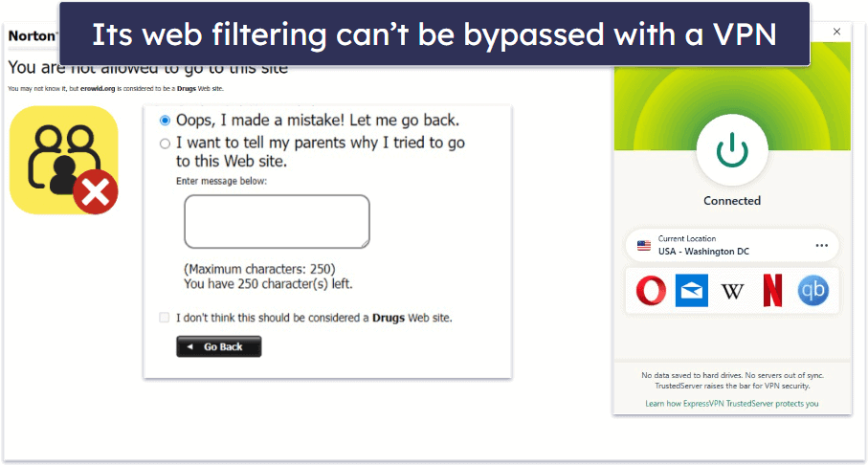Launch Netflix shortcut in ExpressVPN

[x=773, y=291]
